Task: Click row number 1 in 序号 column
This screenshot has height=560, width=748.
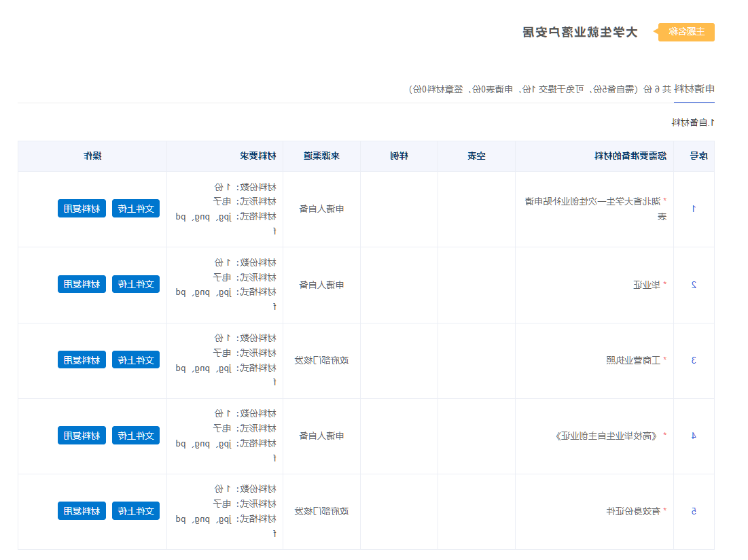Action: (x=694, y=209)
